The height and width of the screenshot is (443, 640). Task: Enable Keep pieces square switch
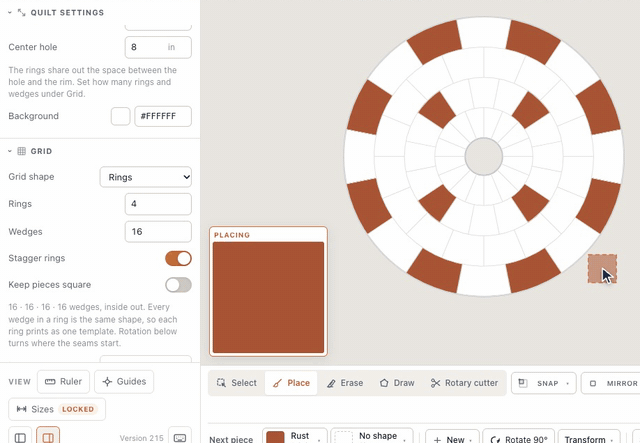(178, 285)
